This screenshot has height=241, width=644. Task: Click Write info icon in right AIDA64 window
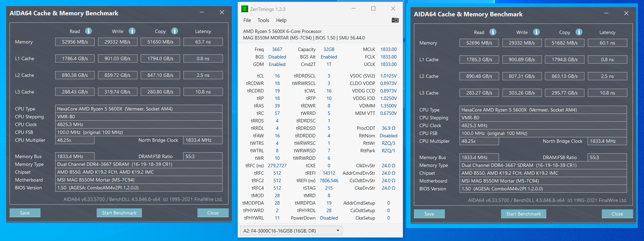536,32
